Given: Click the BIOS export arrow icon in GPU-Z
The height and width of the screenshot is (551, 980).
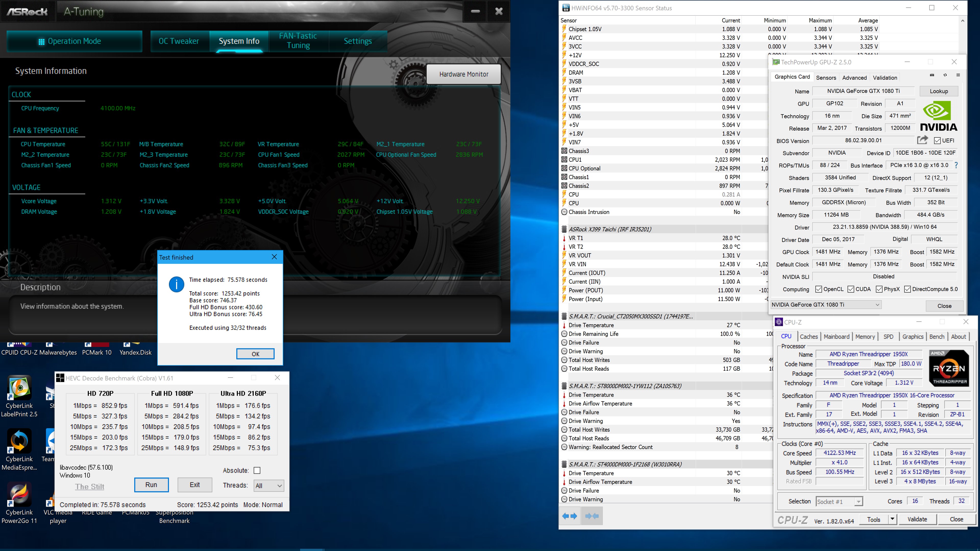Looking at the screenshot, I should (923, 140).
